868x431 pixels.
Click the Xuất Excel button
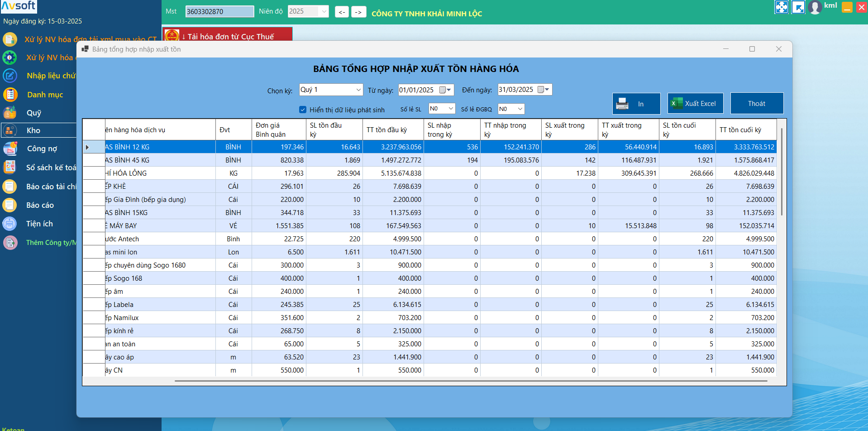point(695,104)
